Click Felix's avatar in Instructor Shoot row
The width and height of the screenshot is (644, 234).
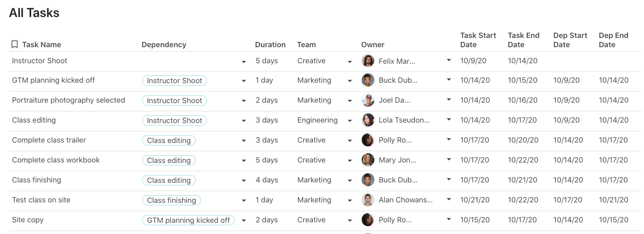point(368,61)
